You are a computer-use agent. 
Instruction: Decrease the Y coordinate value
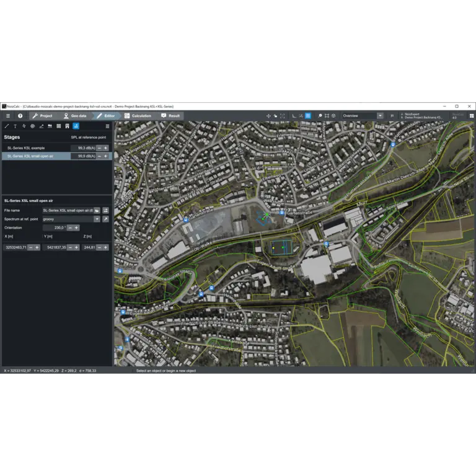coord(70,247)
